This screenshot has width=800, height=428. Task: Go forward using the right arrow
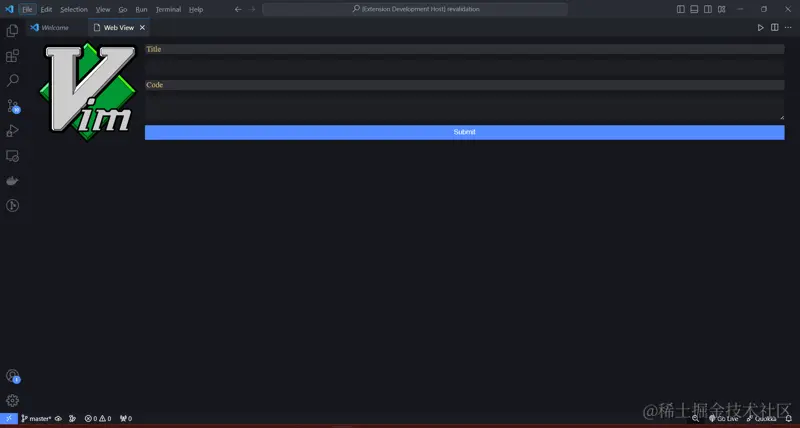tap(252, 9)
